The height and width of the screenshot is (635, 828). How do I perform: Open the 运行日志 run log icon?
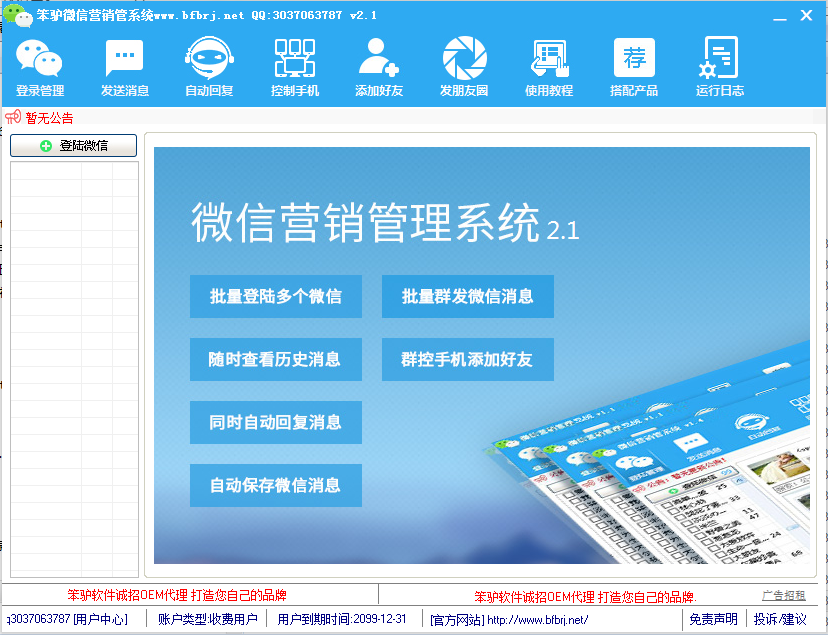click(719, 67)
